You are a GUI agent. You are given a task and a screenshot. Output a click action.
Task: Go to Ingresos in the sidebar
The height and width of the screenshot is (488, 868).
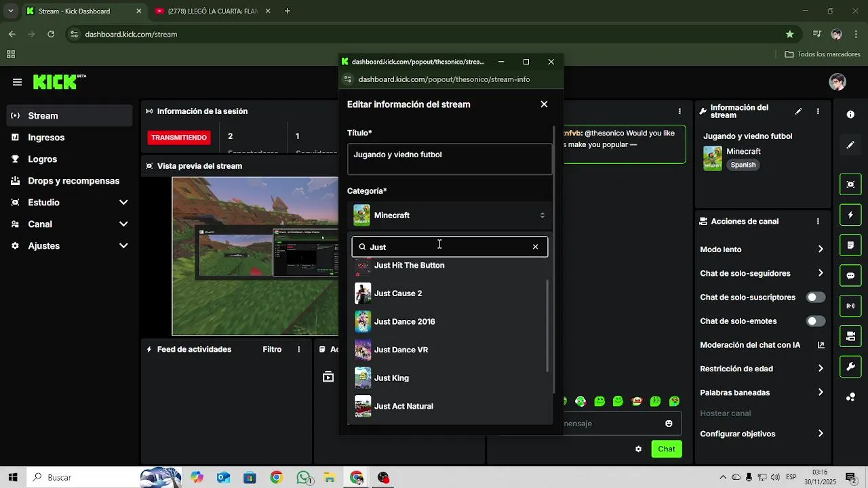point(69,138)
